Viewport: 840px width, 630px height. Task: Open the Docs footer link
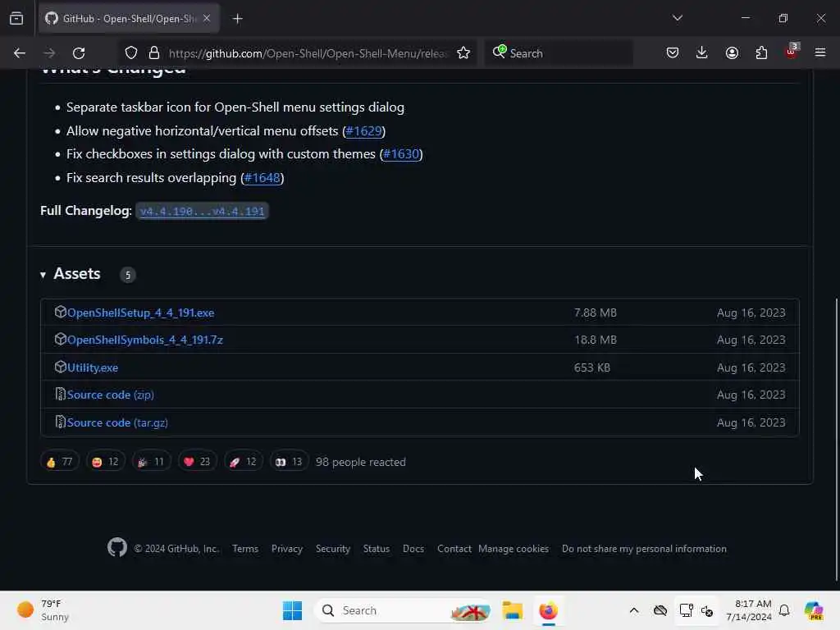pos(413,549)
